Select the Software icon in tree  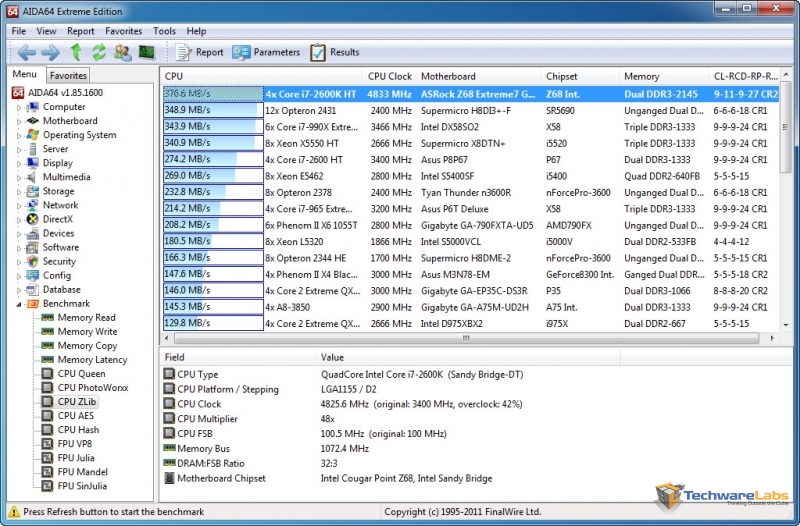pyautogui.click(x=33, y=247)
